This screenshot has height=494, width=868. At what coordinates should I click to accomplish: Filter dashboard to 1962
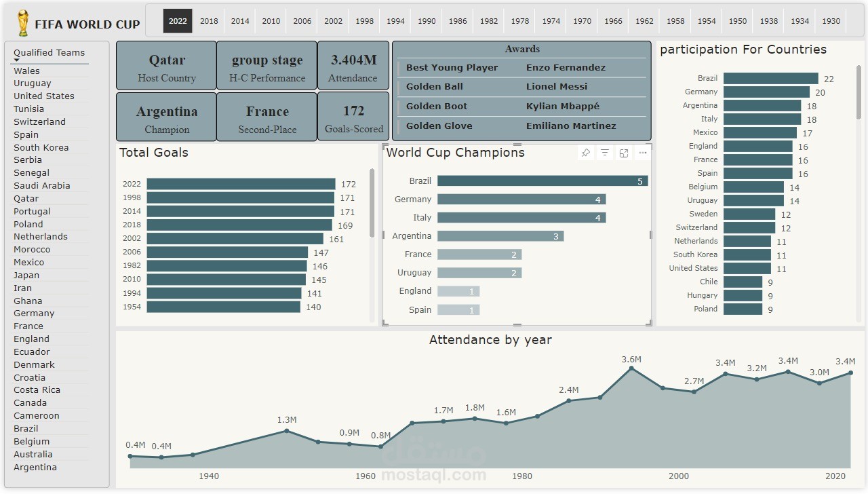coord(645,21)
